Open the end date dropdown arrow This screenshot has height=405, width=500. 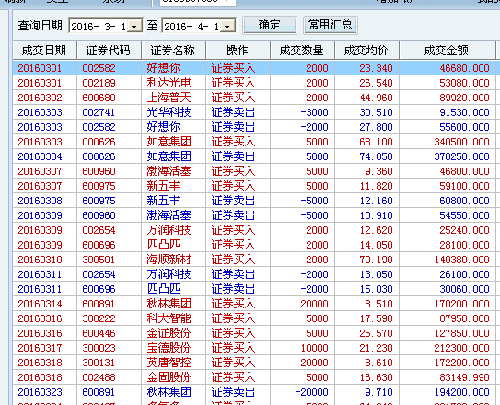pos(228,26)
